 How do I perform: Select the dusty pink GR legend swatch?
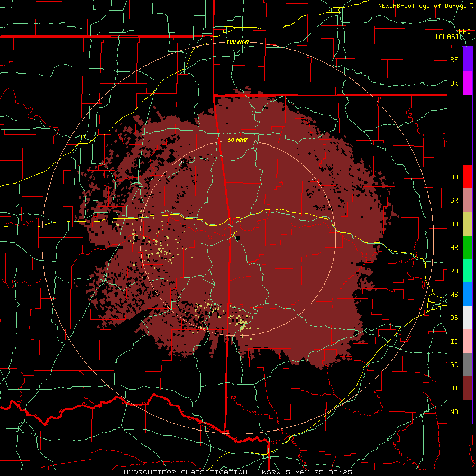tap(467, 200)
